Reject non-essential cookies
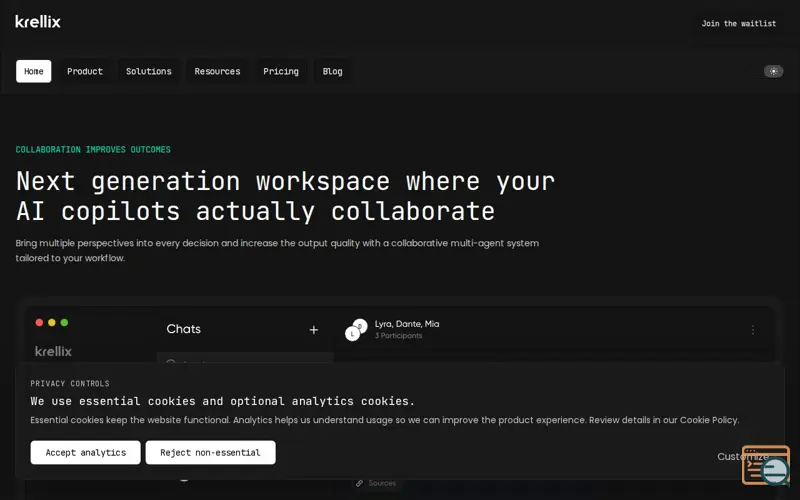Image resolution: width=800 pixels, height=500 pixels. 210,453
